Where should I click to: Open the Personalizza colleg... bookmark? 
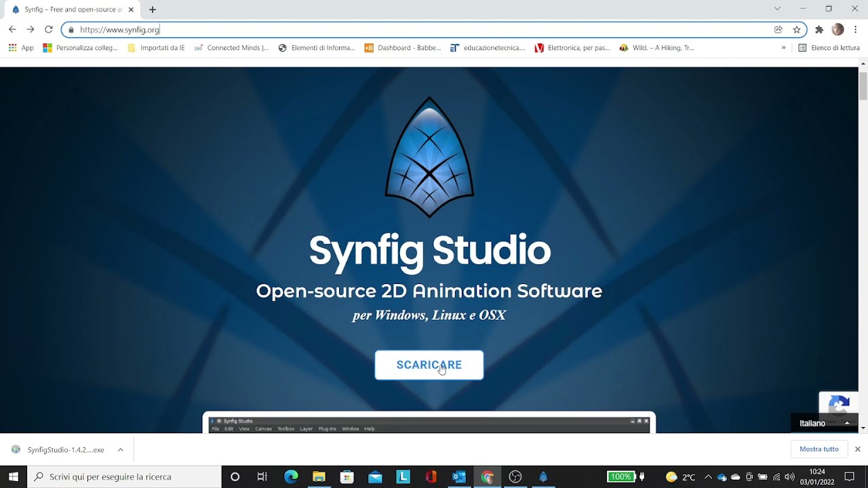80,48
